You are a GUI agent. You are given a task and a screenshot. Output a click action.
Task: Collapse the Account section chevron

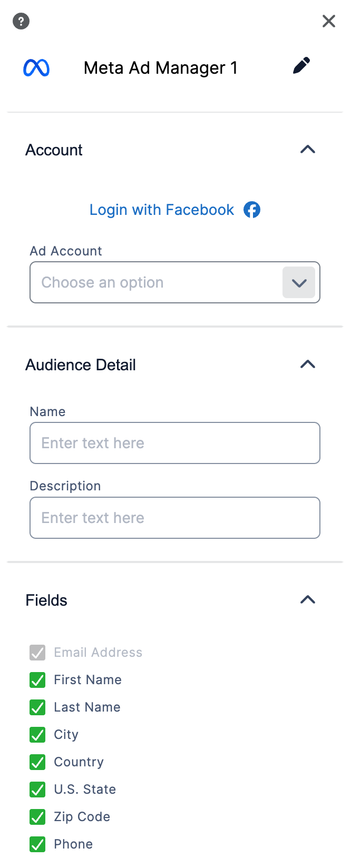308,150
